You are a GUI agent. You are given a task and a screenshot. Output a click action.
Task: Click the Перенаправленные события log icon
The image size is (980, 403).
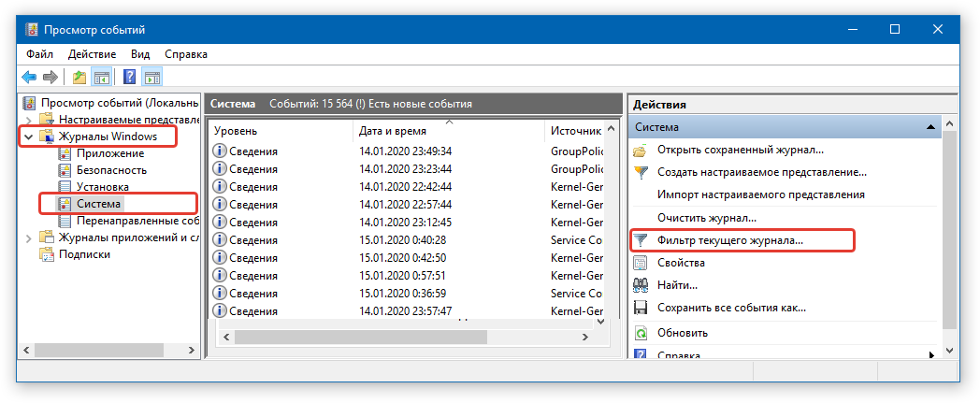(65, 221)
